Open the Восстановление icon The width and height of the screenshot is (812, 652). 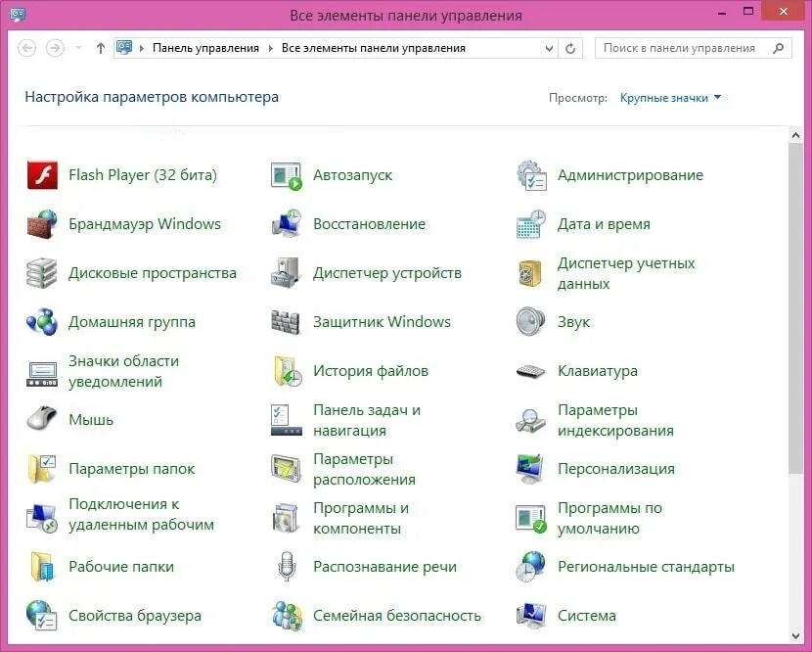[x=287, y=224]
